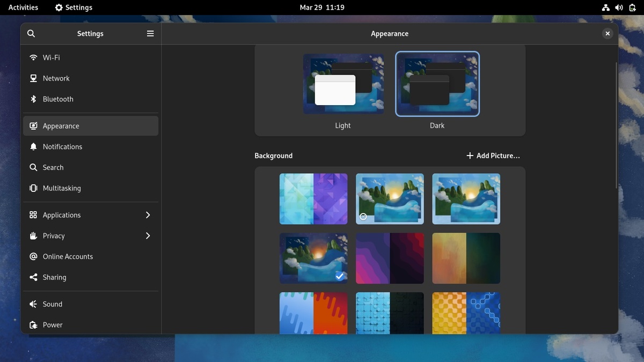Open Online Accounts settings
The width and height of the screenshot is (644, 362).
pos(33,256)
